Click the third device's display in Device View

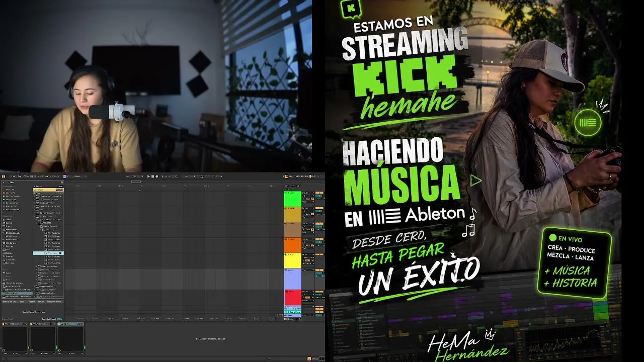click(70, 339)
